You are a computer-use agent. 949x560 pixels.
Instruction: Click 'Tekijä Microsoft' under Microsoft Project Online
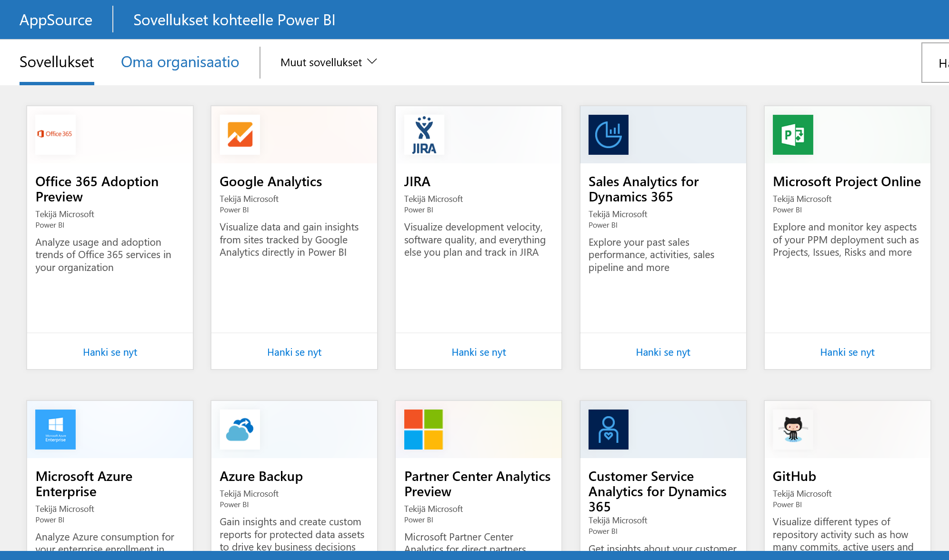pyautogui.click(x=802, y=199)
